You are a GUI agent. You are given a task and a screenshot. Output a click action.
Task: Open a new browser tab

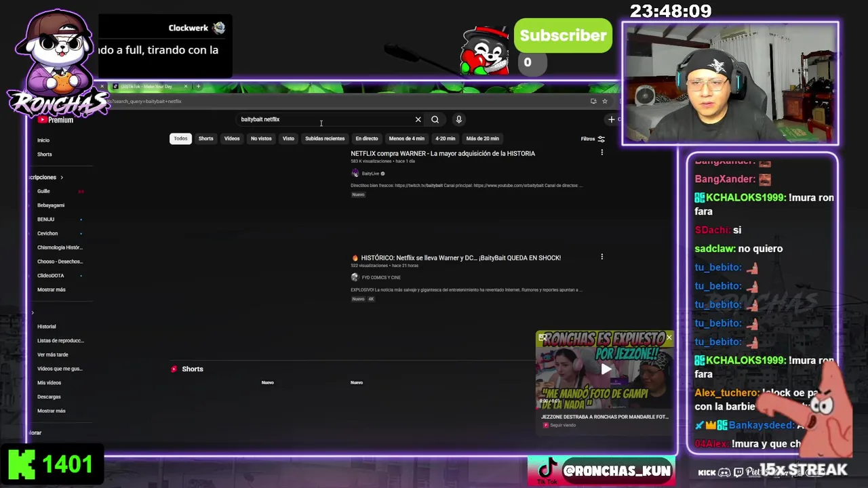pos(198,86)
